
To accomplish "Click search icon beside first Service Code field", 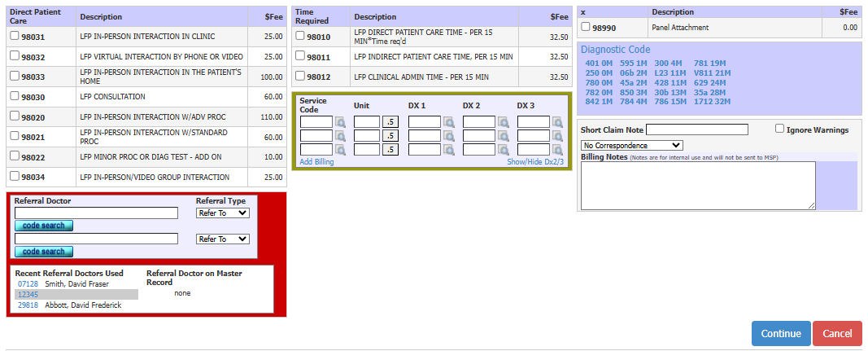I will pos(341,122).
